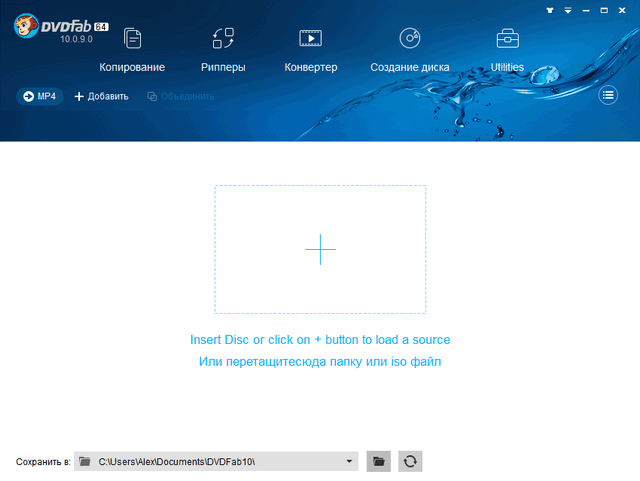Screen dimensions: 640x481
Task: Open the Utilities toolbox icon
Action: (x=507, y=38)
